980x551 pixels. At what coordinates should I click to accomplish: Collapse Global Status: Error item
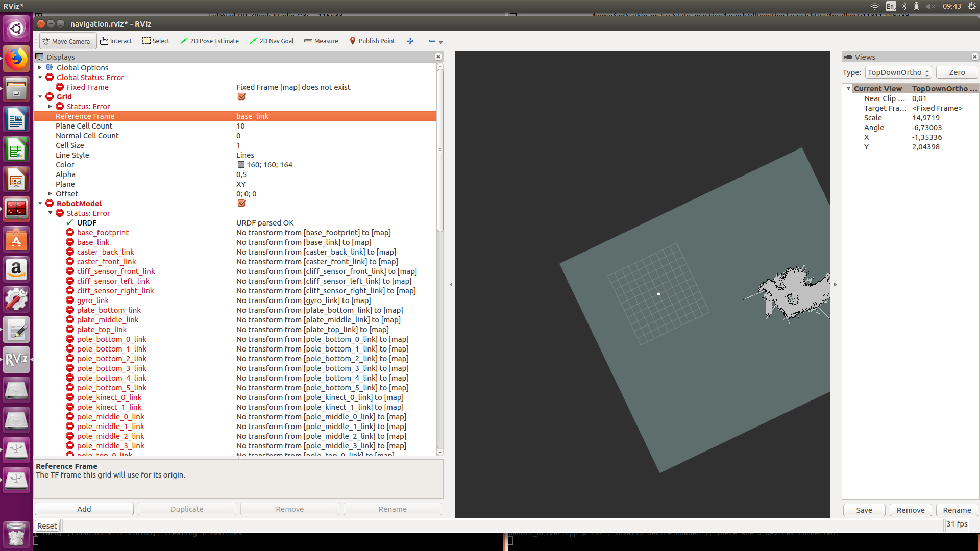pyautogui.click(x=40, y=77)
